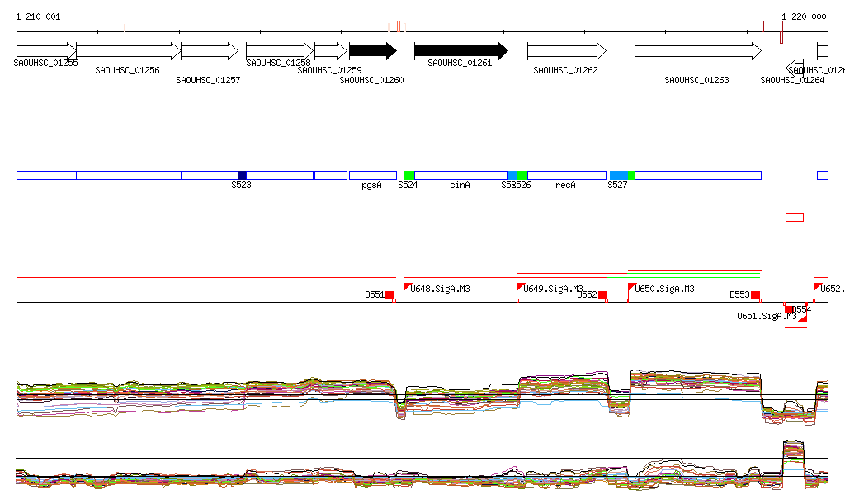The image size is (845, 504).
Task: Select the black SAOUHSC_01261 gene arrow
Action: 461,51
